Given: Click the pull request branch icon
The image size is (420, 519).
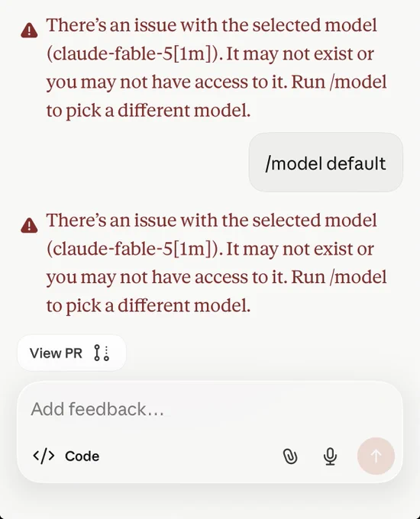Looking at the screenshot, I should pyautogui.click(x=102, y=353).
